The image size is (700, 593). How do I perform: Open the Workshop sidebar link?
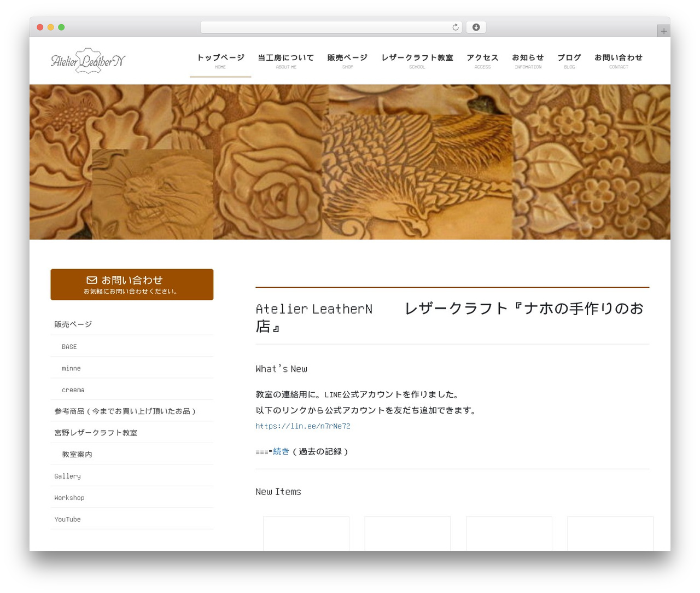click(x=132, y=497)
